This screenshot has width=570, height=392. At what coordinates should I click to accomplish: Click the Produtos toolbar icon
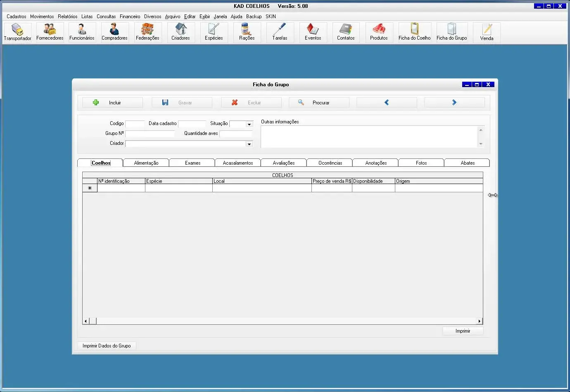[379, 32]
